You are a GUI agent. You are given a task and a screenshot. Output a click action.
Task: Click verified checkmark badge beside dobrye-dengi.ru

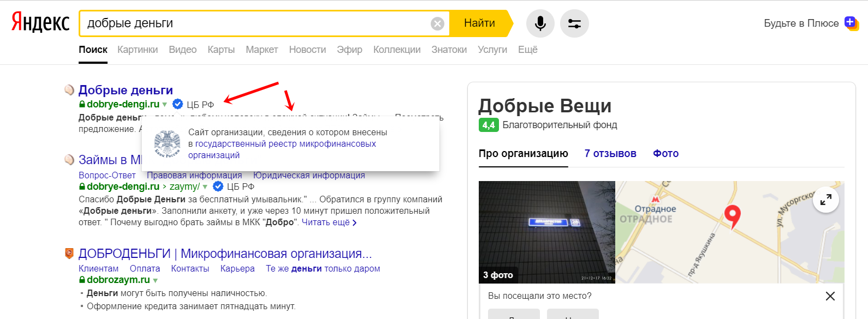(177, 104)
